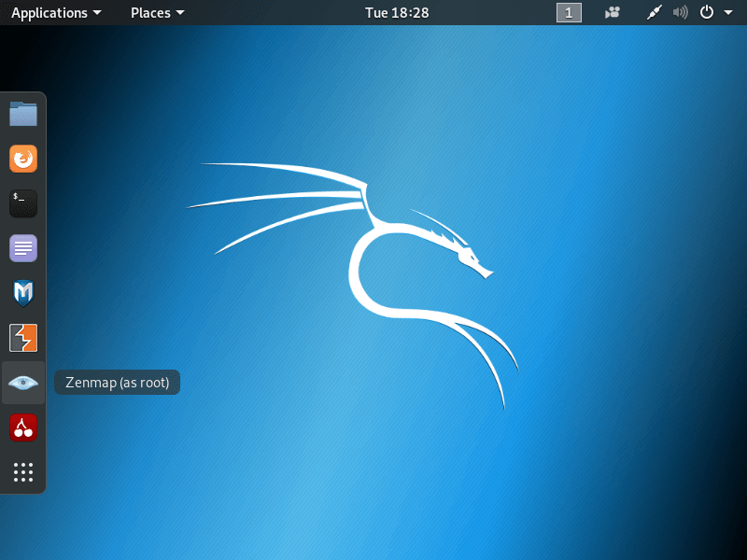Show all applications grid

22,472
